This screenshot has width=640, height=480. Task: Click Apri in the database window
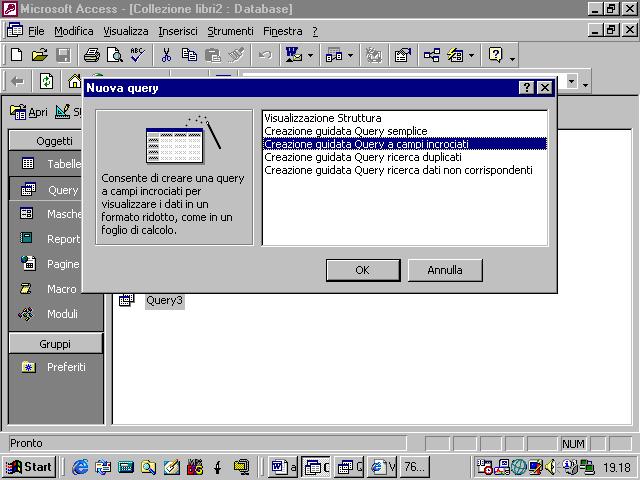(29, 112)
